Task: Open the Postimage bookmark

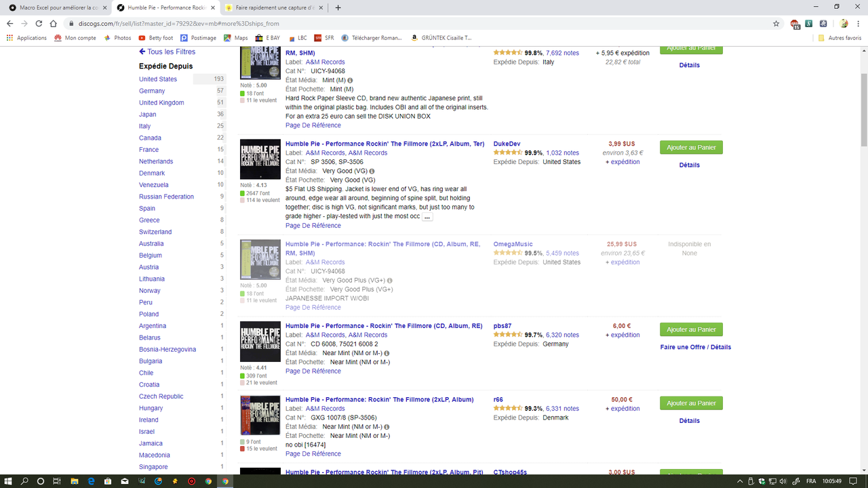Action: (x=198, y=38)
